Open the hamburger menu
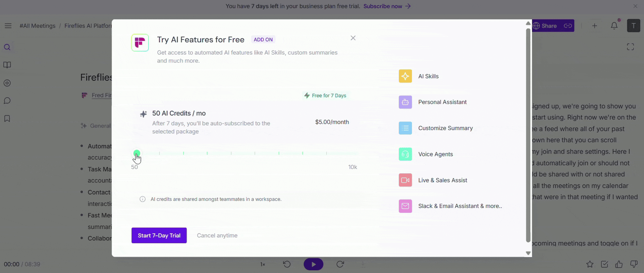 [8, 26]
